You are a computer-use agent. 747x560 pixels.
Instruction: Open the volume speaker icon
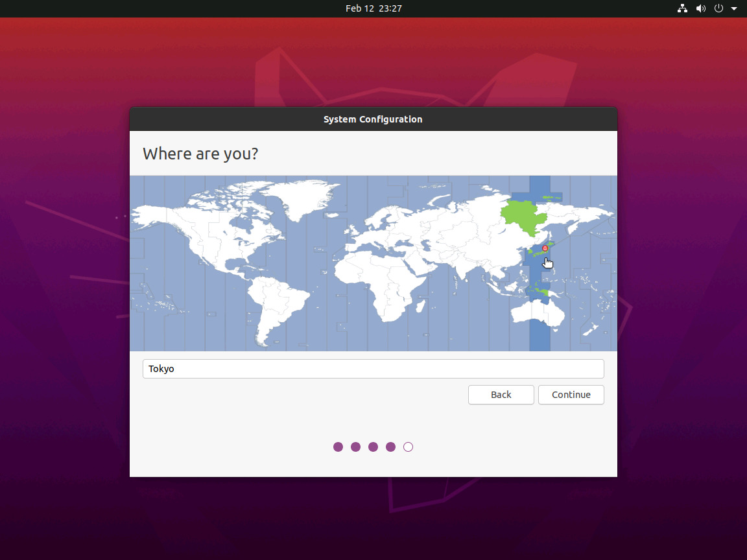pos(700,8)
